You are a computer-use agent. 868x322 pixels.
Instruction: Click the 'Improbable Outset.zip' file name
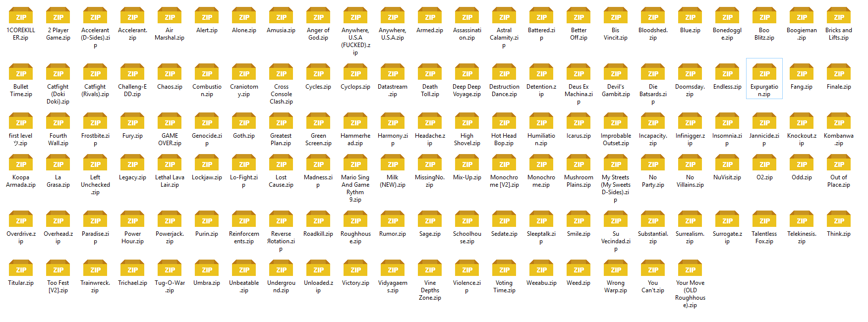tap(616, 139)
